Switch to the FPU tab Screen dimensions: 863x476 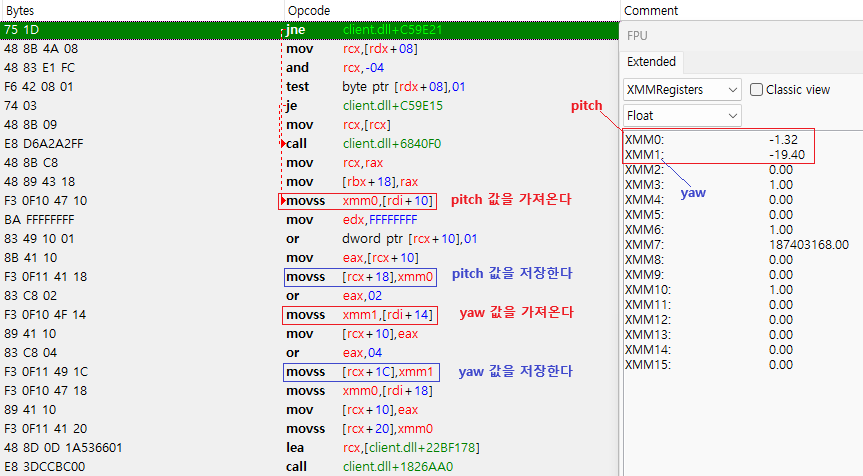[637, 36]
